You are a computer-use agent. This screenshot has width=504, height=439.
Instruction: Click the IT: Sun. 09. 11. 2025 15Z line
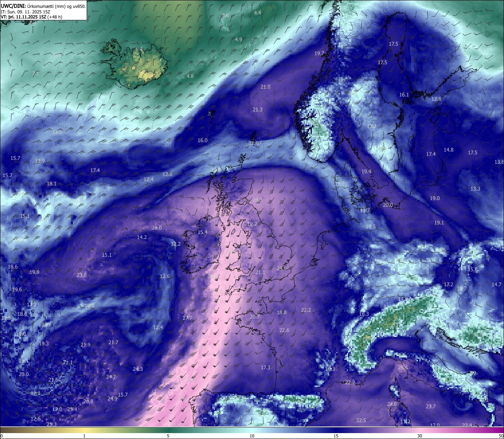coord(25,12)
